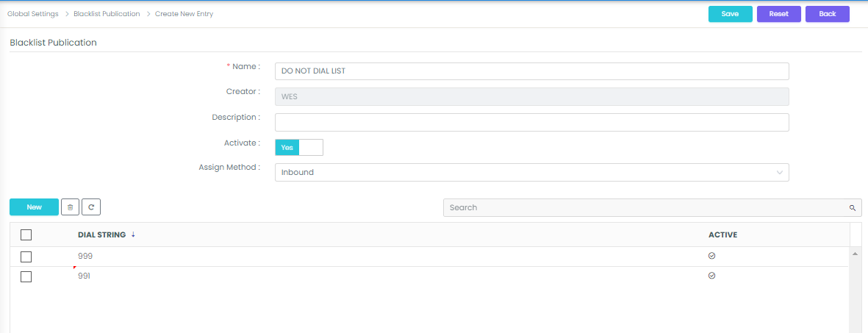Click the DIAL STRING column header
Image resolution: width=868 pixels, height=333 pixels.
click(102, 235)
